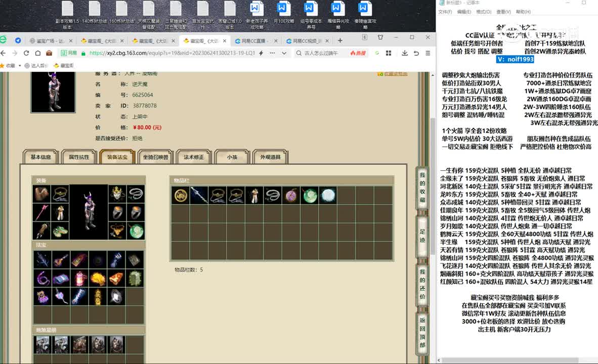Open the 达人后台 bookmark
The width and height of the screenshot is (598, 364).
tap(36, 66)
